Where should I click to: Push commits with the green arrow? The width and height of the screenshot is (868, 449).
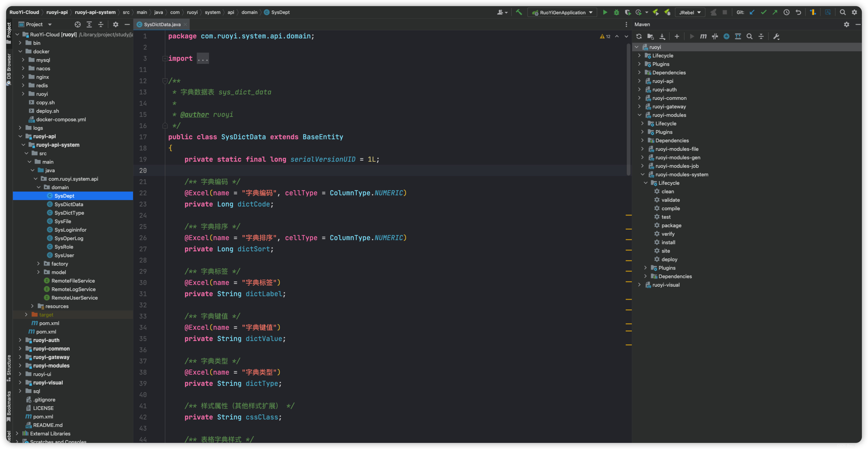[x=775, y=12]
